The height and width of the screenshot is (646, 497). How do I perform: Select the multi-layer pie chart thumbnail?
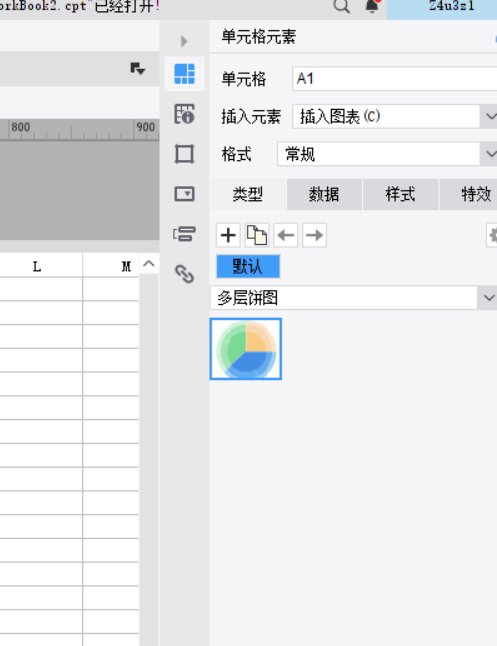[246, 349]
